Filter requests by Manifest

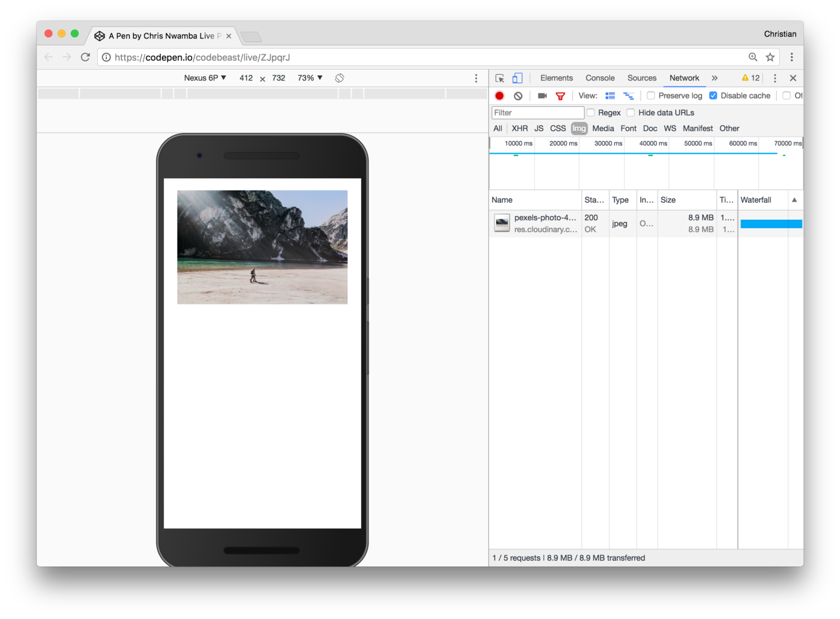[698, 128]
